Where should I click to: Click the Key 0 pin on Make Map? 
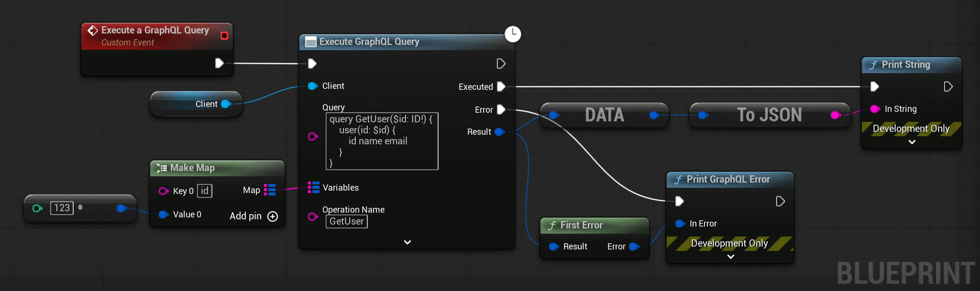(164, 191)
